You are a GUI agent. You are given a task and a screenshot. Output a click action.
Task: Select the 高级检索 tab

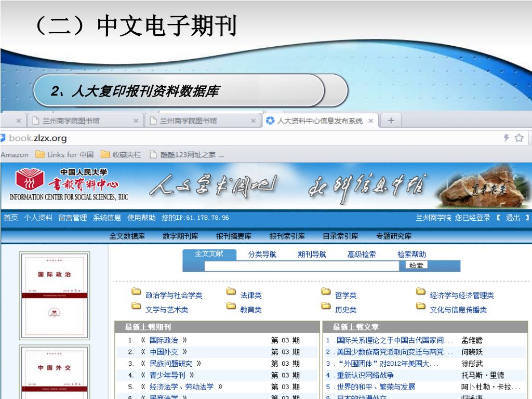click(x=362, y=254)
